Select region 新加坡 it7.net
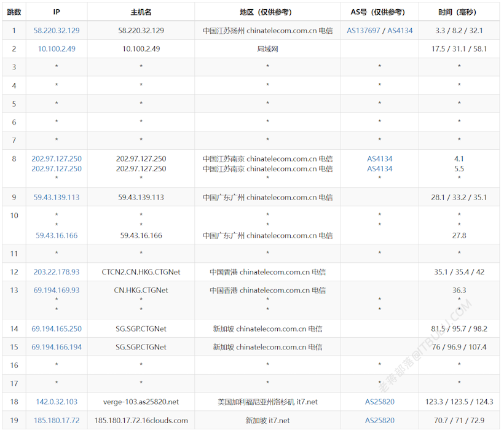This screenshot has width=504, height=433. [x=267, y=420]
